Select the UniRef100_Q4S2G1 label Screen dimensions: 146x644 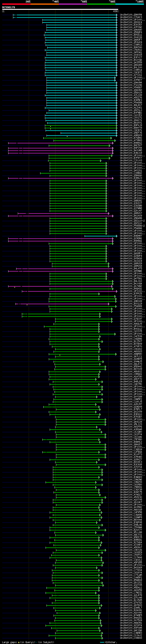click(131, 170)
